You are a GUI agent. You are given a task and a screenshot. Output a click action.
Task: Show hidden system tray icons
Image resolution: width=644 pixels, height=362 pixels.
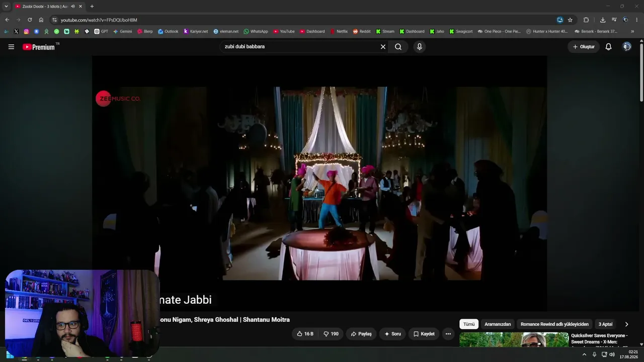tap(584, 354)
